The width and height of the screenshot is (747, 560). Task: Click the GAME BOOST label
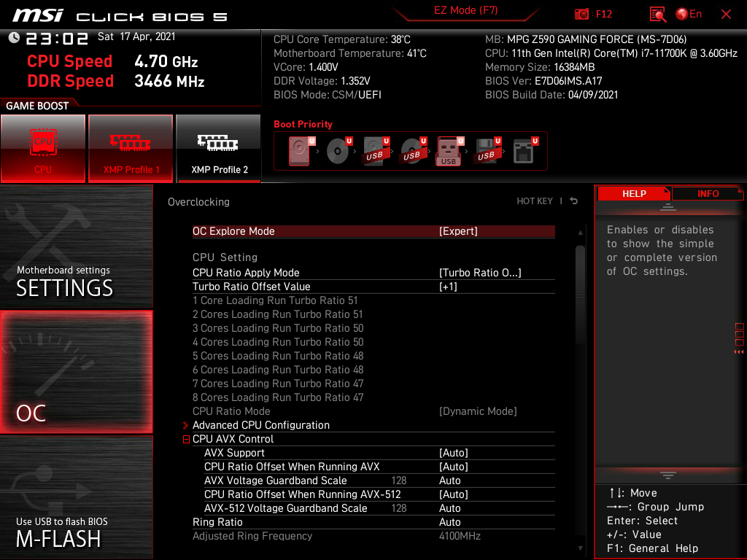[37, 106]
